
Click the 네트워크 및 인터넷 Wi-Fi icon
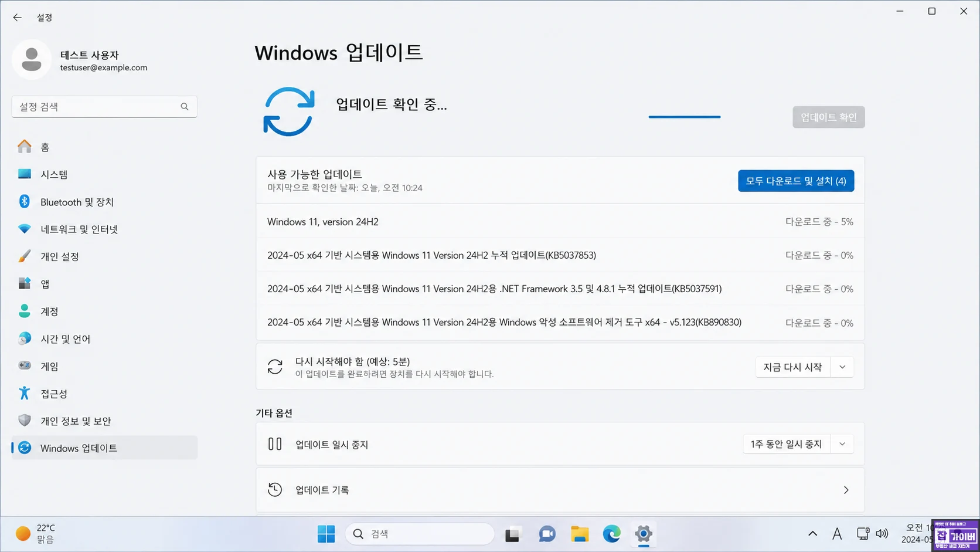point(25,229)
